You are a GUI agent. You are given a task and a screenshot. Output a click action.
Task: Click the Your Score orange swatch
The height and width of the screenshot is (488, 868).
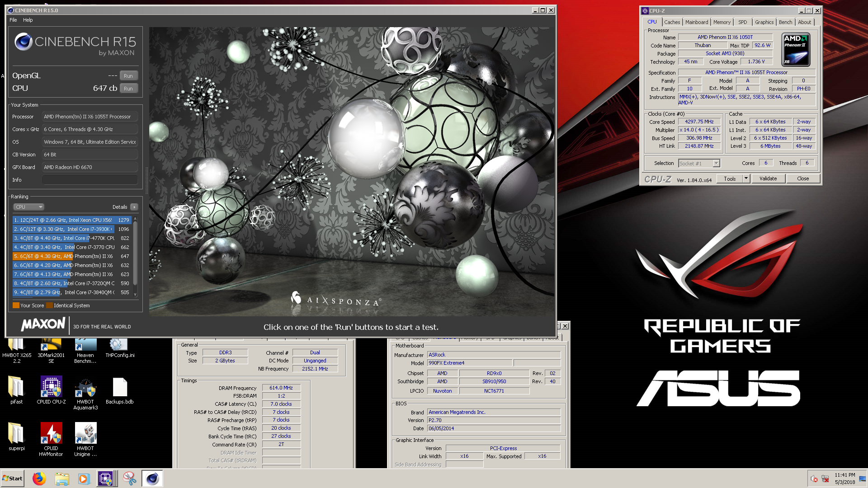point(16,305)
